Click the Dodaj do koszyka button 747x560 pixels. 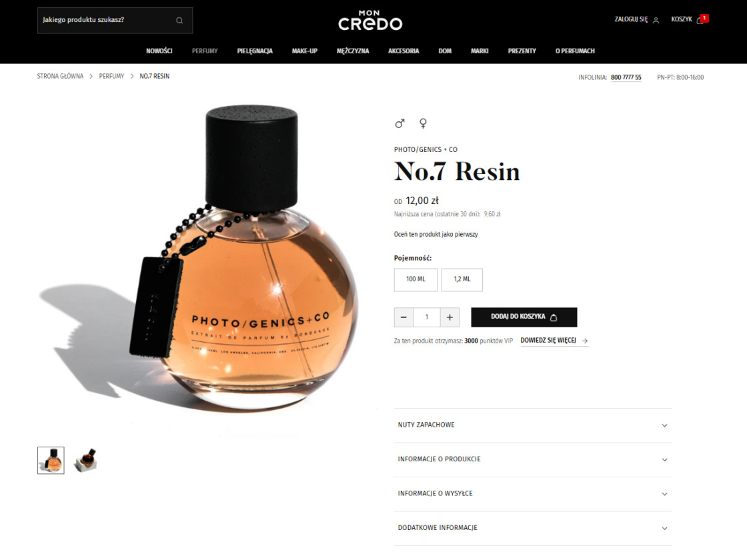coord(524,317)
